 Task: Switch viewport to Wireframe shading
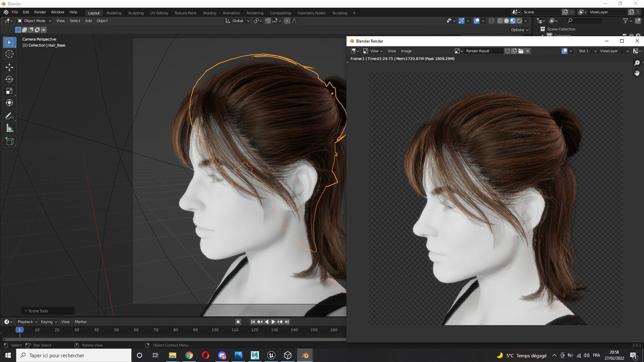(x=500, y=21)
